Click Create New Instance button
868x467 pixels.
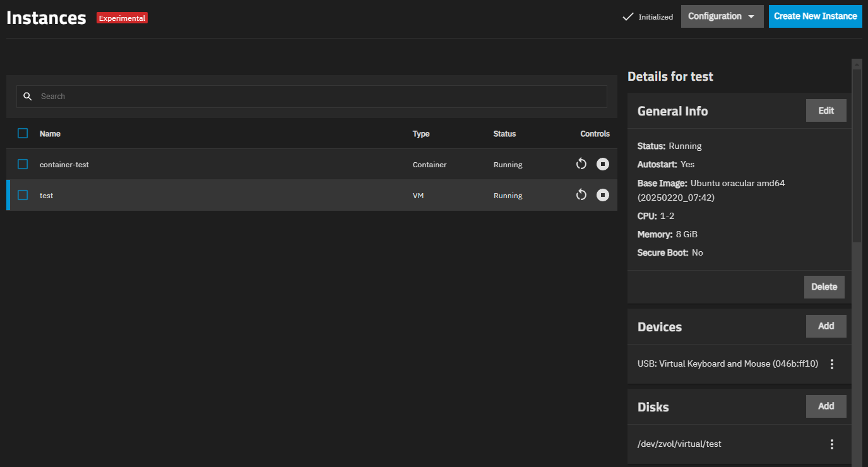(815, 16)
